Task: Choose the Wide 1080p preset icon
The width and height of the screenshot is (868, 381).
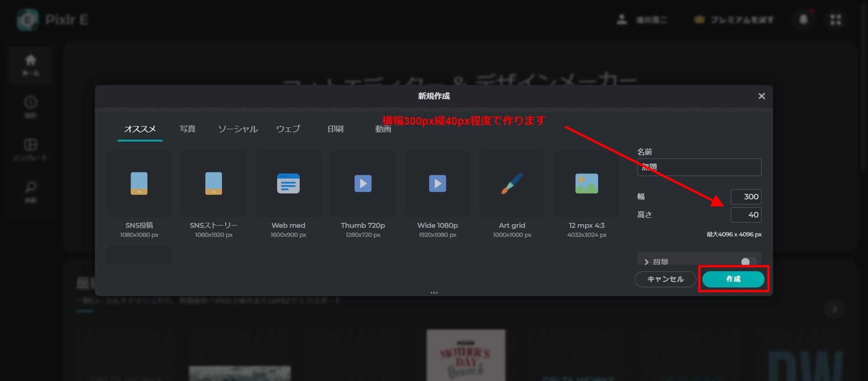Action: pyautogui.click(x=437, y=183)
